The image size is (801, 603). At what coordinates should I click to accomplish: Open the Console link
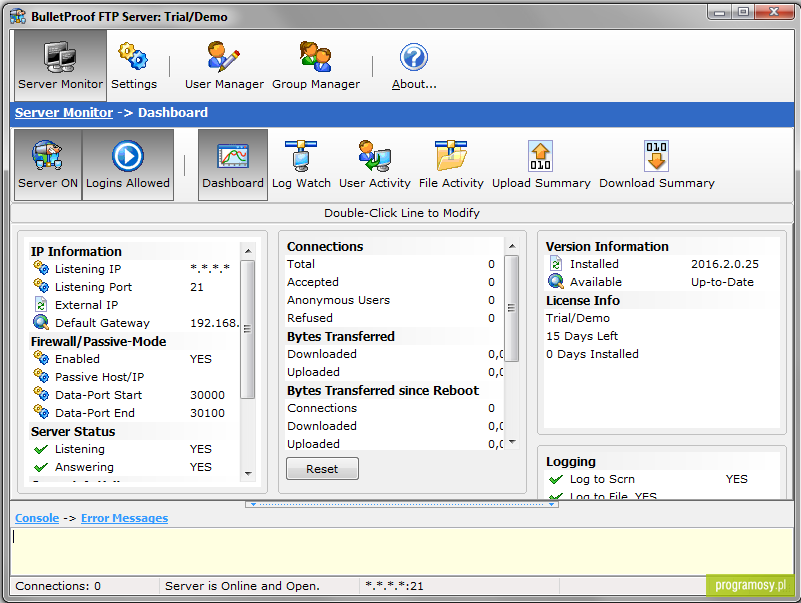37,518
